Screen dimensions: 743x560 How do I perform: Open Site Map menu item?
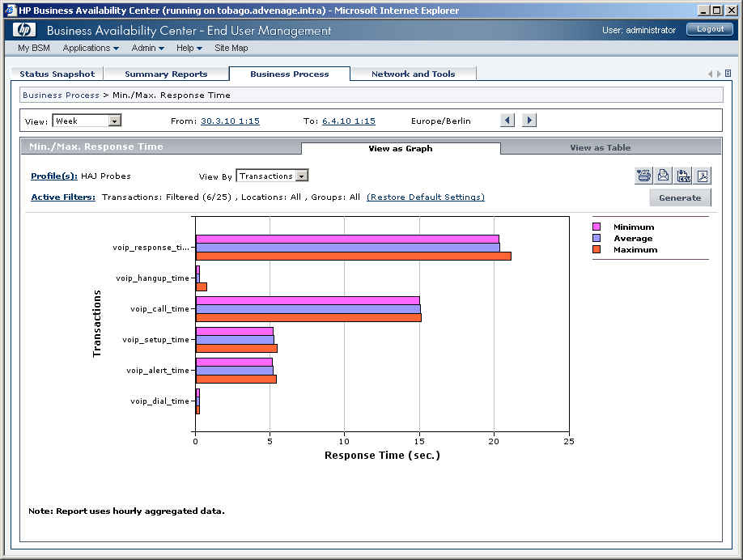click(231, 48)
